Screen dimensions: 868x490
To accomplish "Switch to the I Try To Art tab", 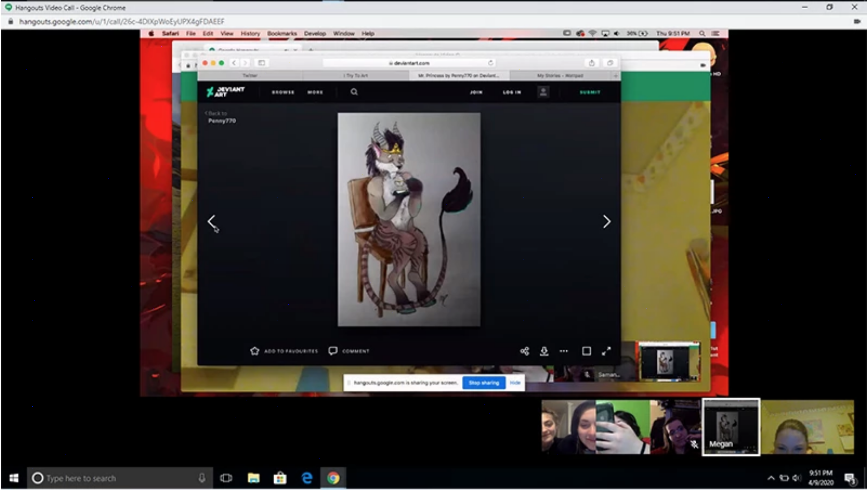I will pos(356,76).
